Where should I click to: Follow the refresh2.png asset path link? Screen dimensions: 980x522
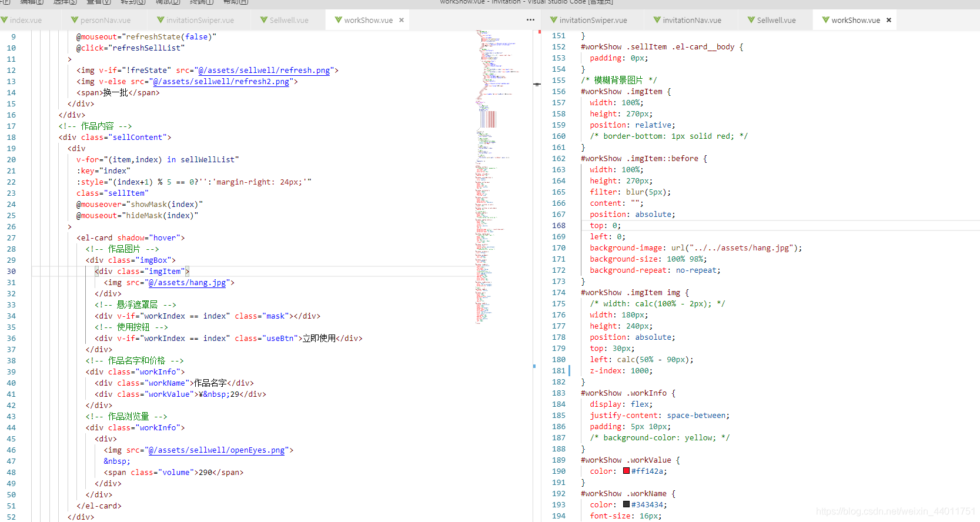pyautogui.click(x=221, y=82)
